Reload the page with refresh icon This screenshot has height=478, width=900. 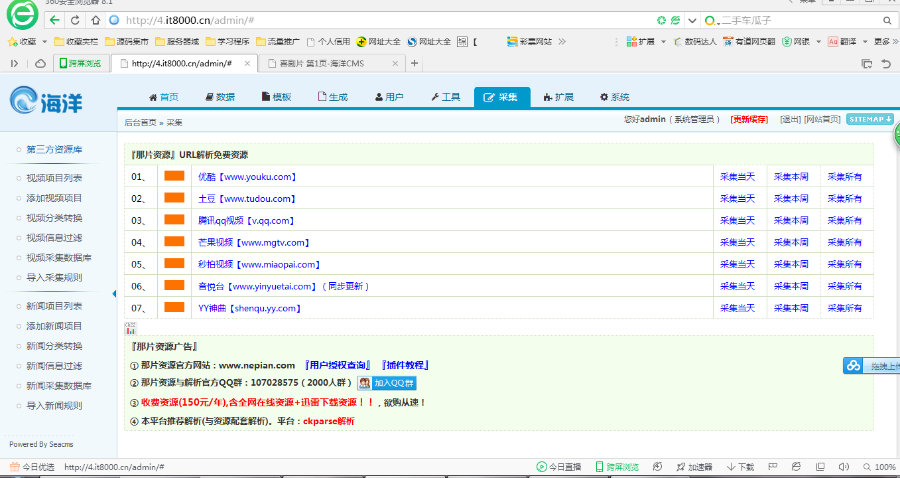(75, 20)
